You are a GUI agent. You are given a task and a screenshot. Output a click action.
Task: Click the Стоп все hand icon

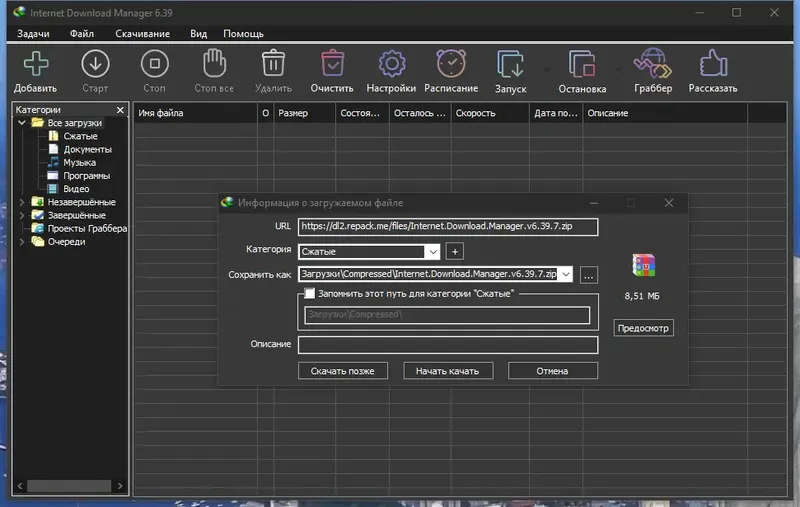click(214, 64)
